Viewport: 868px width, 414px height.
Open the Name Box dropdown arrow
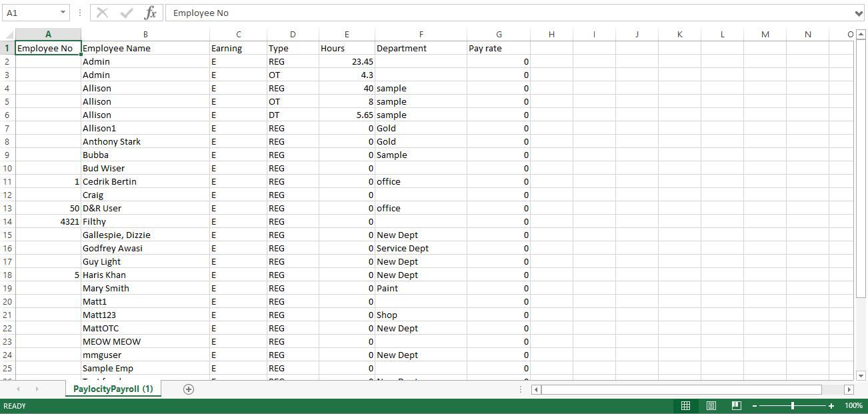click(63, 13)
